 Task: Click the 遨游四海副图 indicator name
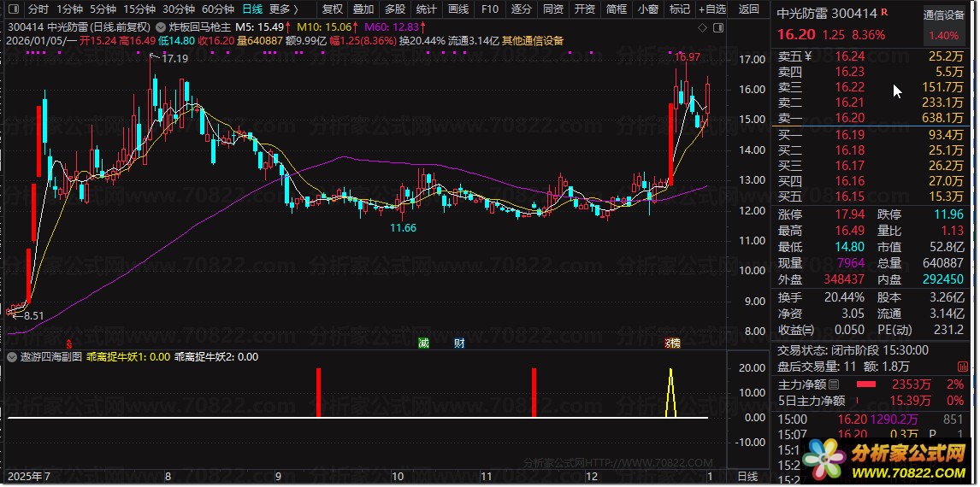[x=51, y=357]
